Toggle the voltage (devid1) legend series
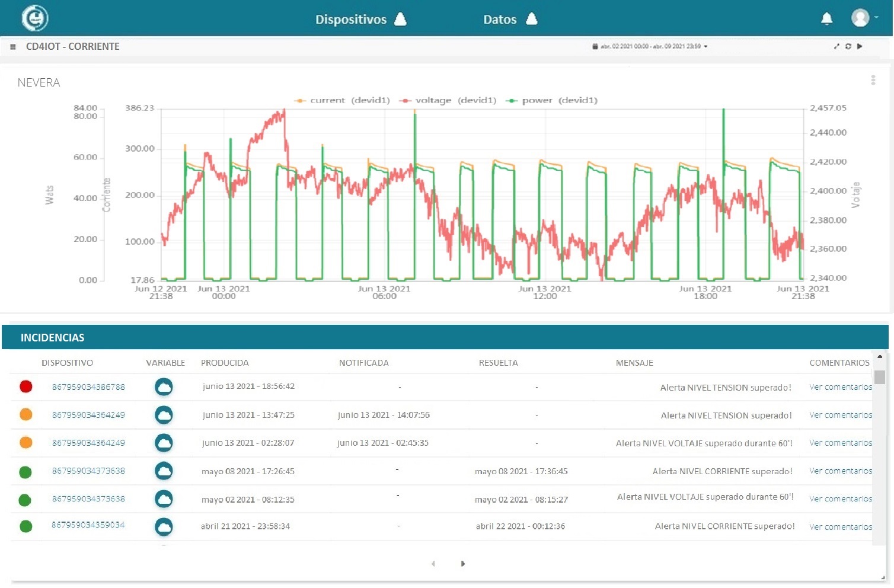894x588 pixels. 448,100
